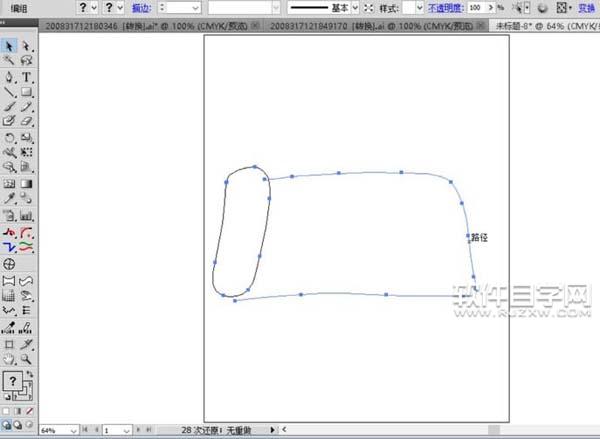Swap fill and stroke with arrows icon
The image size is (600, 439).
(x=30, y=374)
